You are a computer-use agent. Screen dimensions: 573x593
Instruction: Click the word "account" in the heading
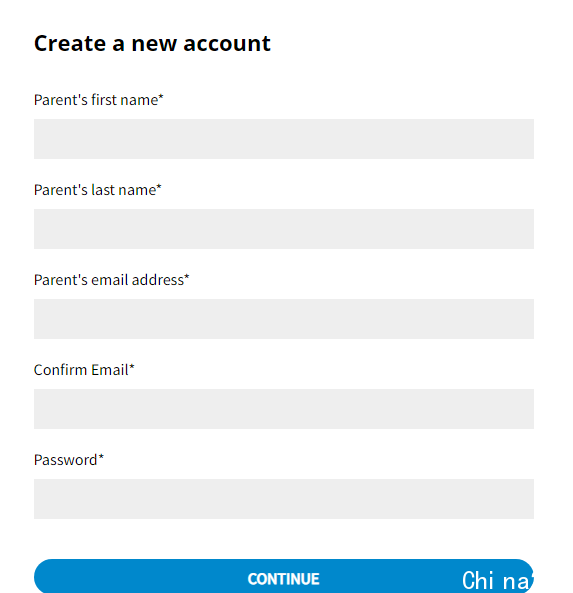tap(227, 44)
